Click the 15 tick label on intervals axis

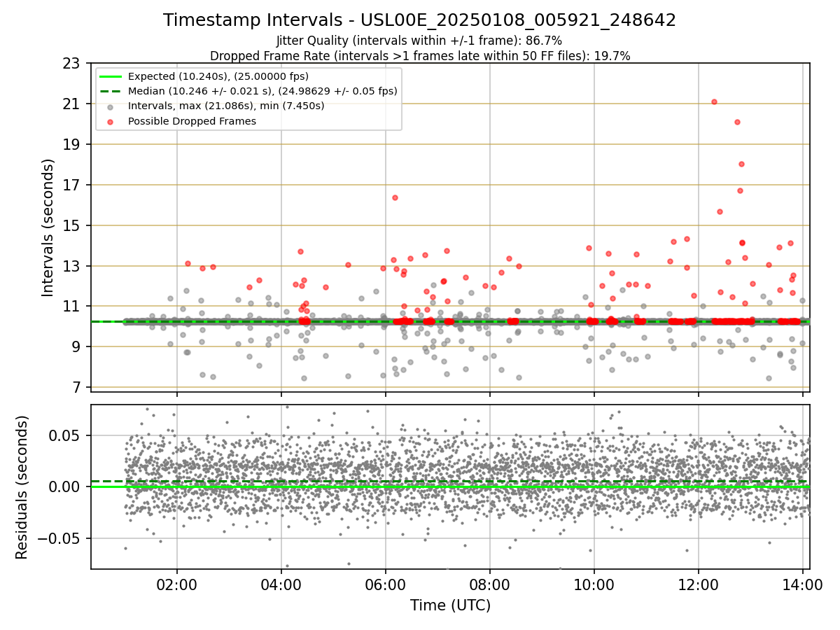(73, 226)
